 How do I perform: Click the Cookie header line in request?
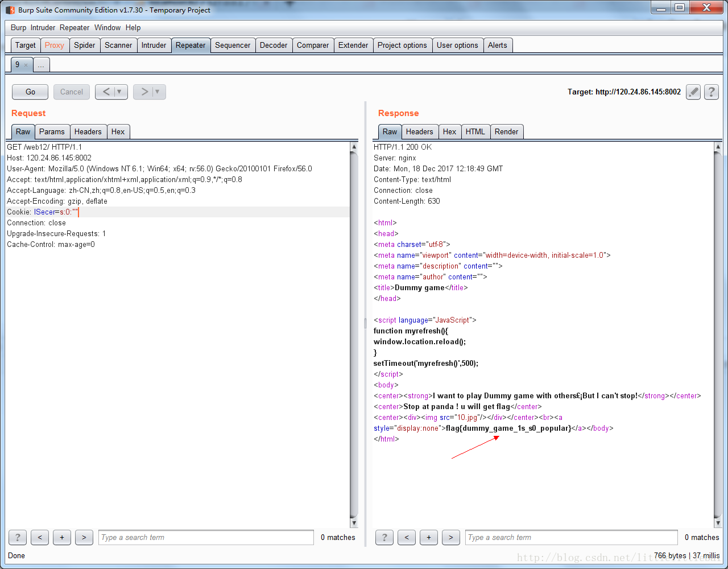(177, 212)
